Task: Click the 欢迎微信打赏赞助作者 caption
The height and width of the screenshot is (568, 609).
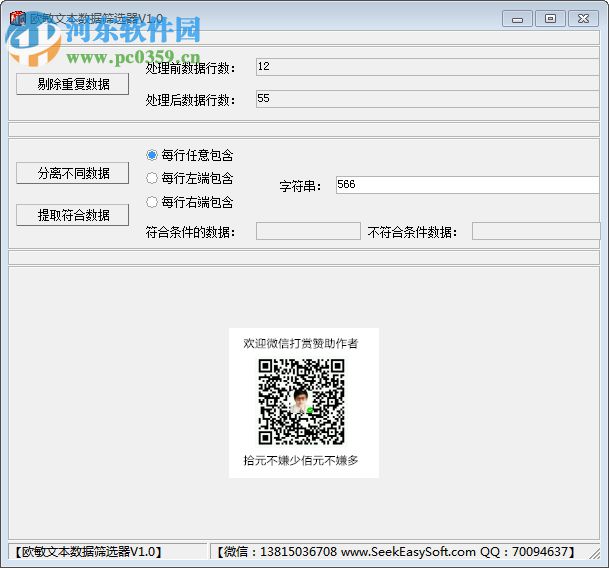Action: click(x=301, y=343)
